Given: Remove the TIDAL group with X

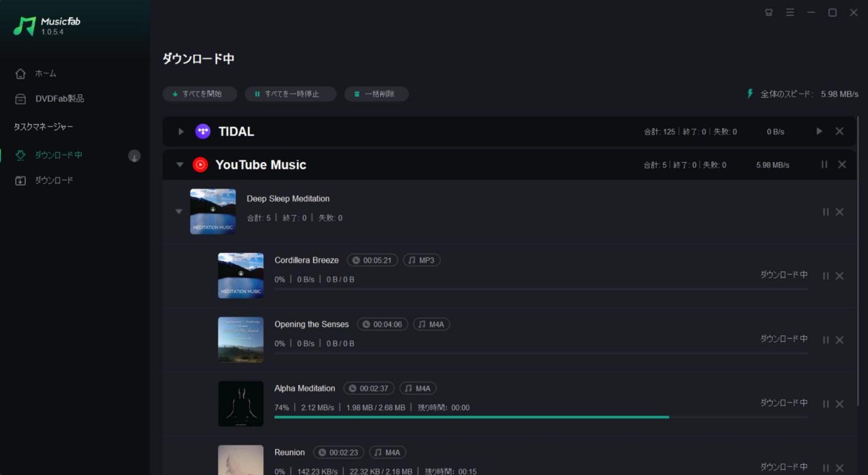Looking at the screenshot, I should tap(840, 131).
